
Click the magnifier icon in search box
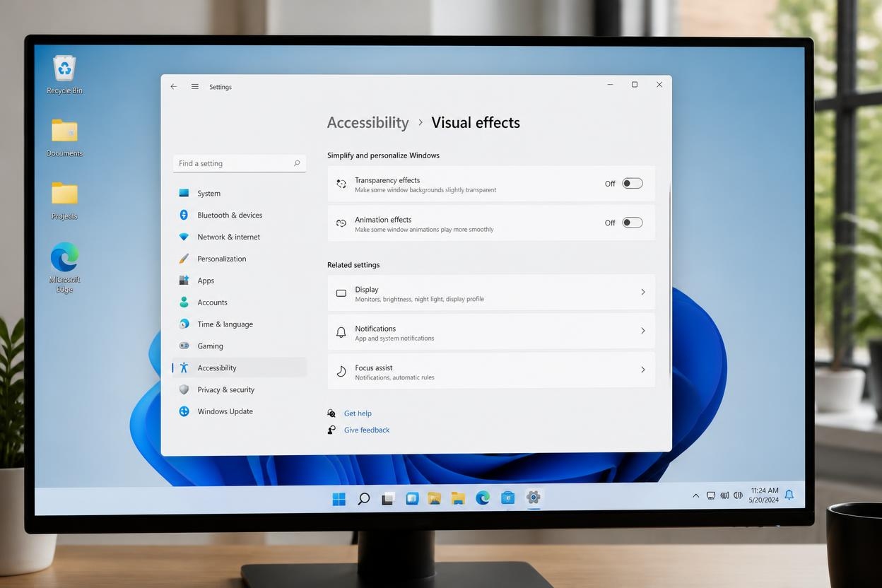point(297,163)
